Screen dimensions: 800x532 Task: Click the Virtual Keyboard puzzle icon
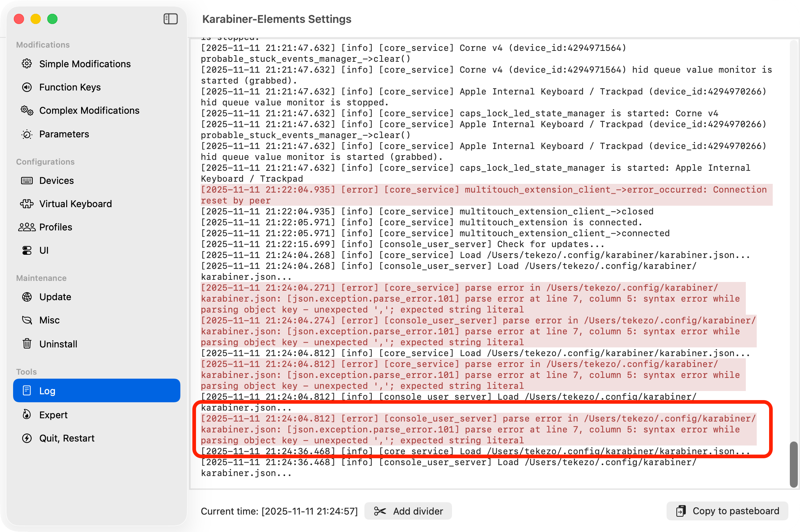tap(27, 204)
